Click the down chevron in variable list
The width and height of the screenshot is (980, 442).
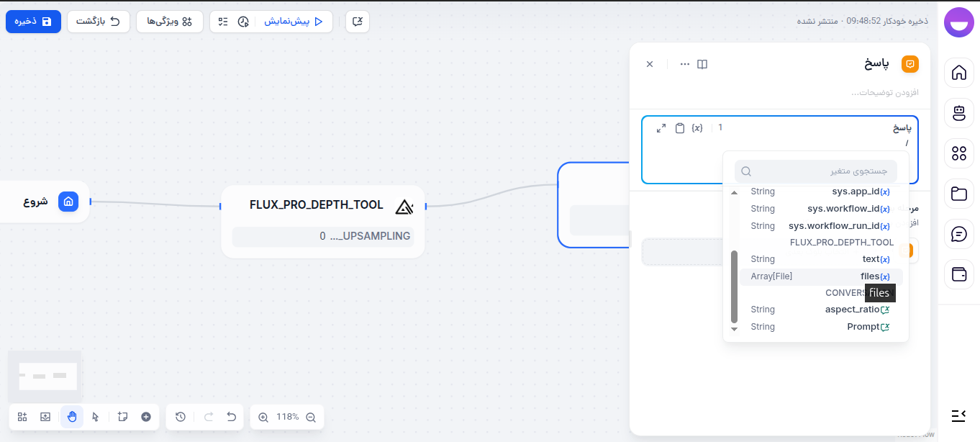tap(734, 329)
